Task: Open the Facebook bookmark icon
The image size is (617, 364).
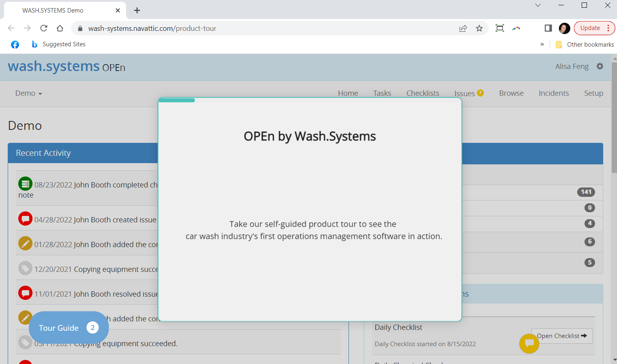Action: (15, 45)
